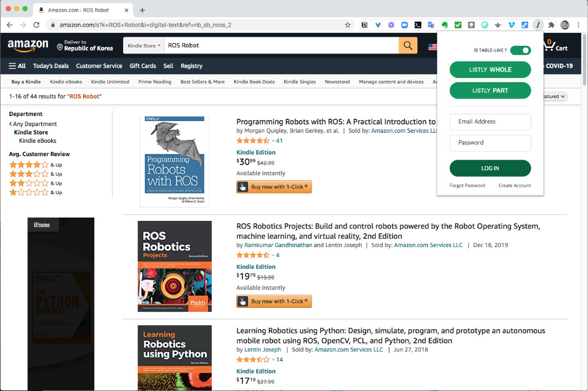Close the Amazon.com ROS Robot tab
This screenshot has width=588, height=391.
[x=127, y=10]
